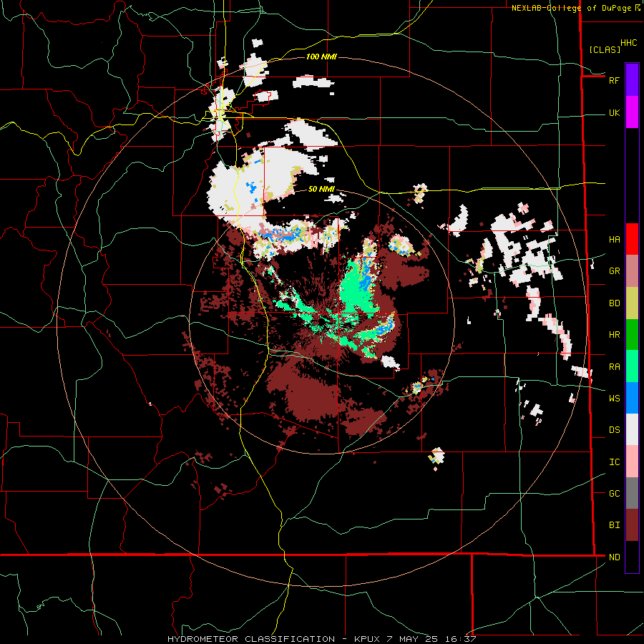Click the HHC product label
644x644 pixels.
click(629, 43)
